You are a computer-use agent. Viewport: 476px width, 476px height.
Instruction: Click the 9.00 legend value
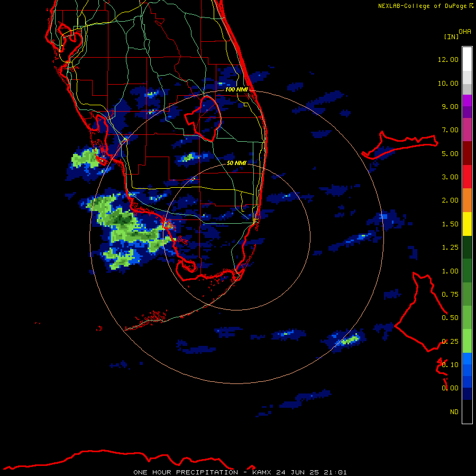click(x=450, y=106)
